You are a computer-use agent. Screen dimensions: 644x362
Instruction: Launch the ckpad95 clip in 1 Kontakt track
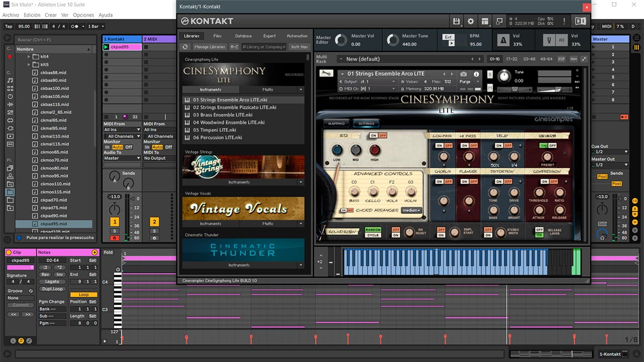tap(106, 47)
